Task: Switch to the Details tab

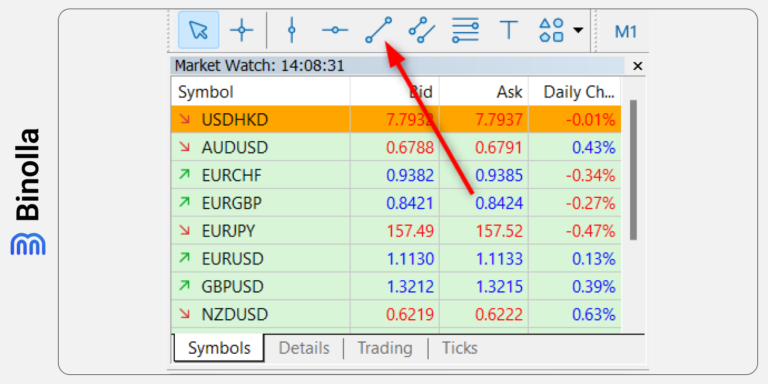Action: 304,348
